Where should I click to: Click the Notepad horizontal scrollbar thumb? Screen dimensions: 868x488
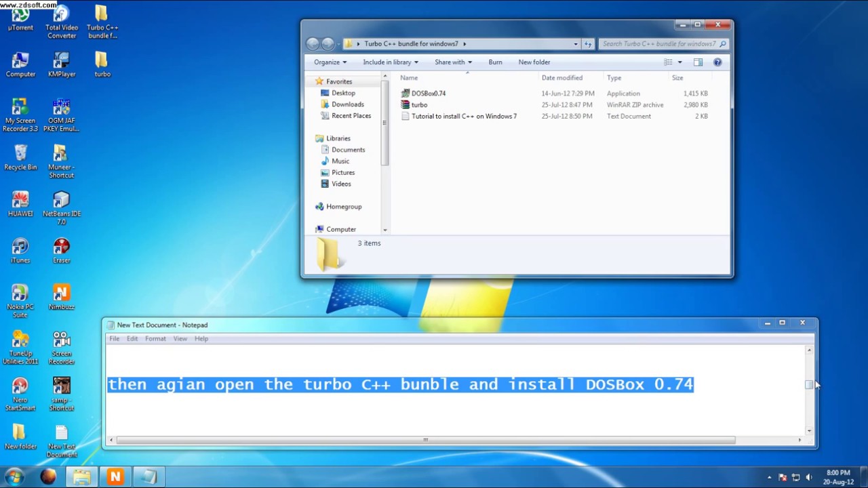tap(426, 441)
